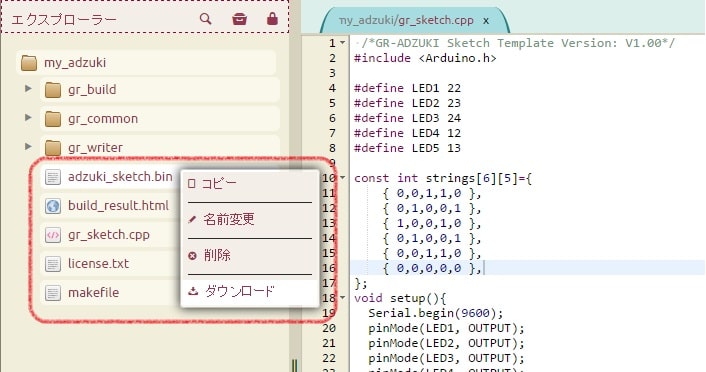This screenshot has width=706, height=372.
Task: Click the エクスプローラー panel title
Action: (x=63, y=19)
